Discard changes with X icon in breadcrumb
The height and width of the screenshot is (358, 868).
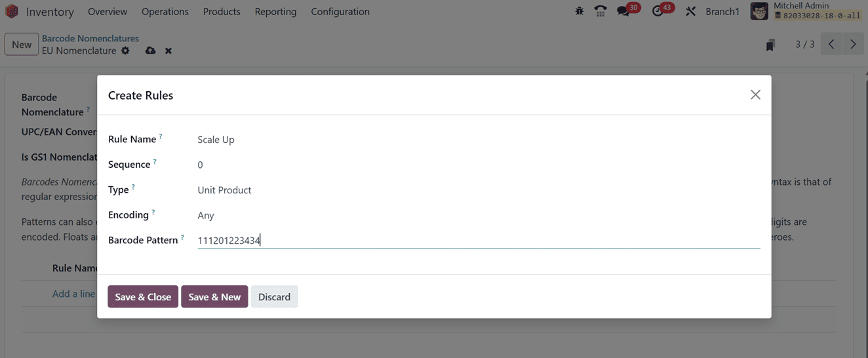[x=168, y=50]
